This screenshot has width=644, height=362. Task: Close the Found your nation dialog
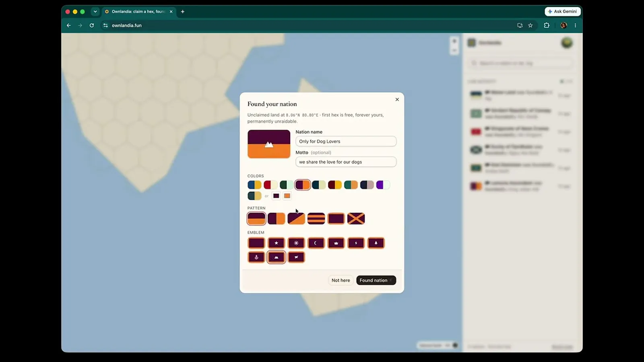coord(397,99)
